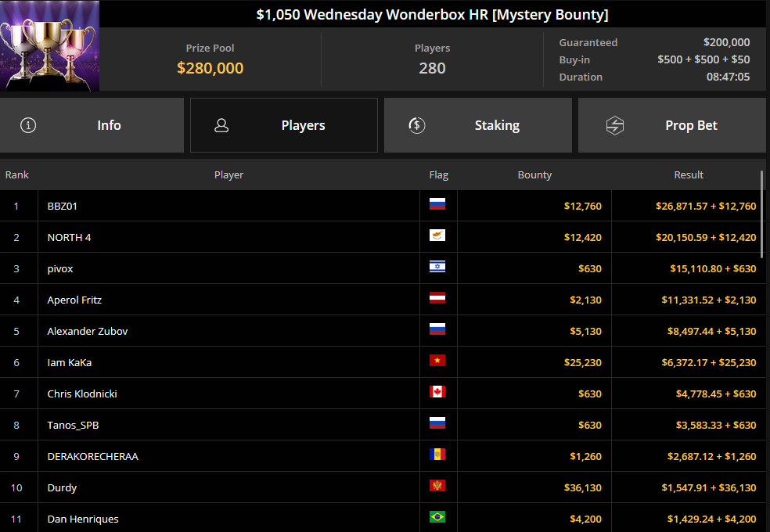The image size is (770, 532).
Task: Click the flag icon for pivox
Action: point(437,267)
